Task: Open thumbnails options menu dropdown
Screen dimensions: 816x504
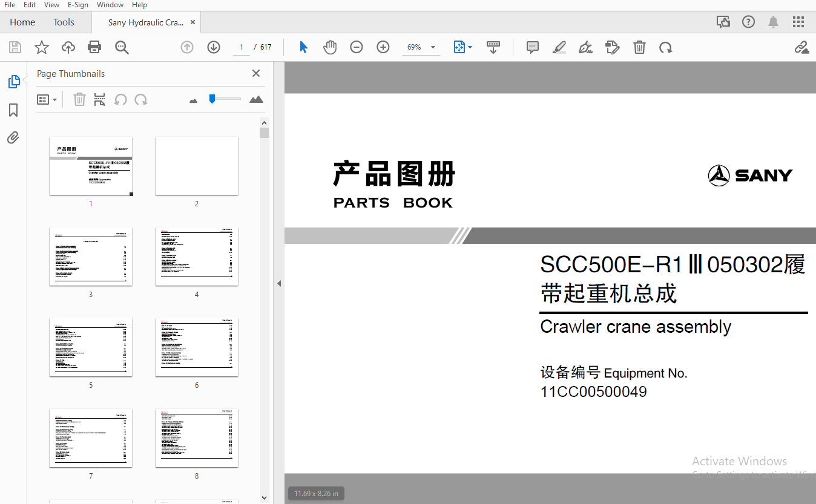Action: [x=47, y=99]
